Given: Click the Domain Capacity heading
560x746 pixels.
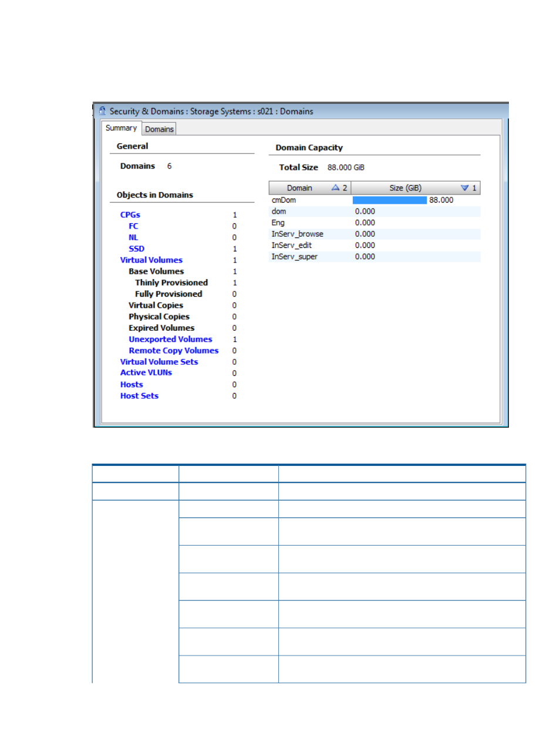Looking at the screenshot, I should coord(309,148).
